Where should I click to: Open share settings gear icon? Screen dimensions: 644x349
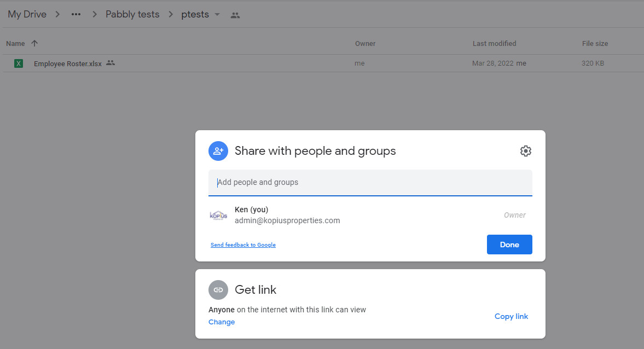coord(525,150)
